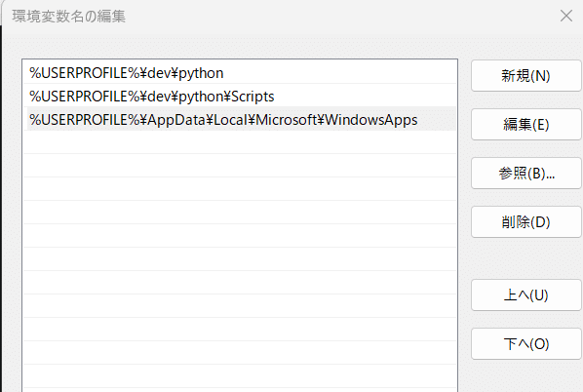Image resolution: width=583 pixels, height=392 pixels.
Task: Click the 新規(N) button
Action: [x=526, y=76]
